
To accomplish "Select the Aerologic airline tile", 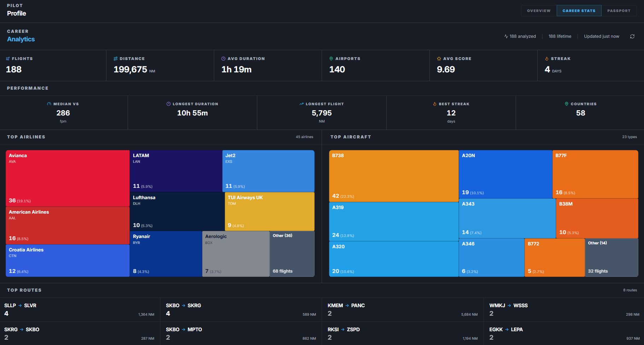I will pyautogui.click(x=236, y=254).
